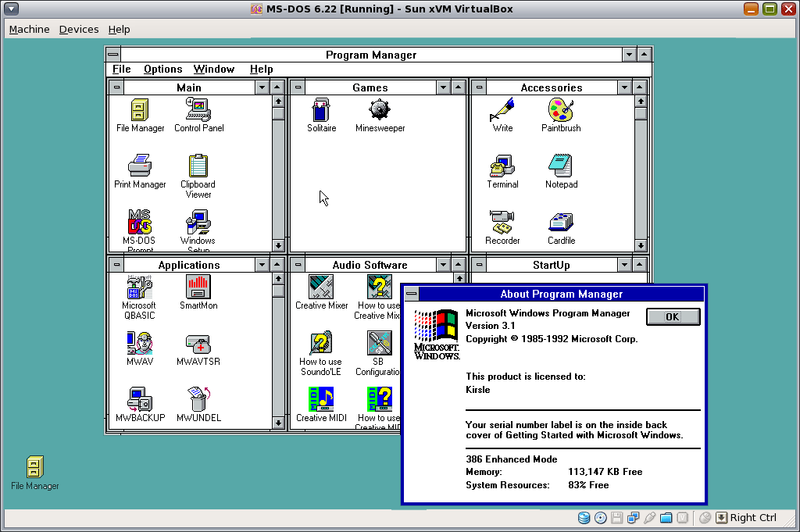Select the Clipboard Viewer icon
Screen dimensions: 800x532
click(x=198, y=176)
